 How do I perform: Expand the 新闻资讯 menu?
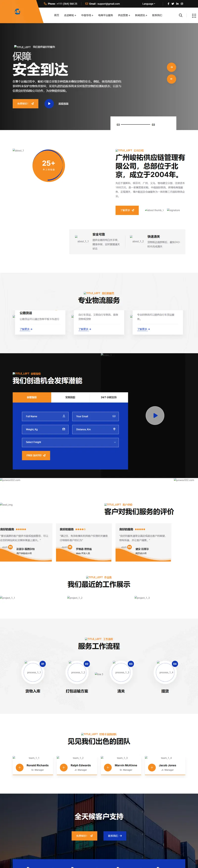coord(141,15)
